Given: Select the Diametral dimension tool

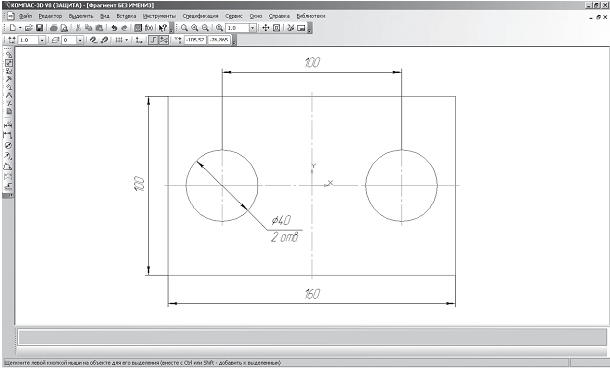Looking at the screenshot, I should click(x=8, y=145).
